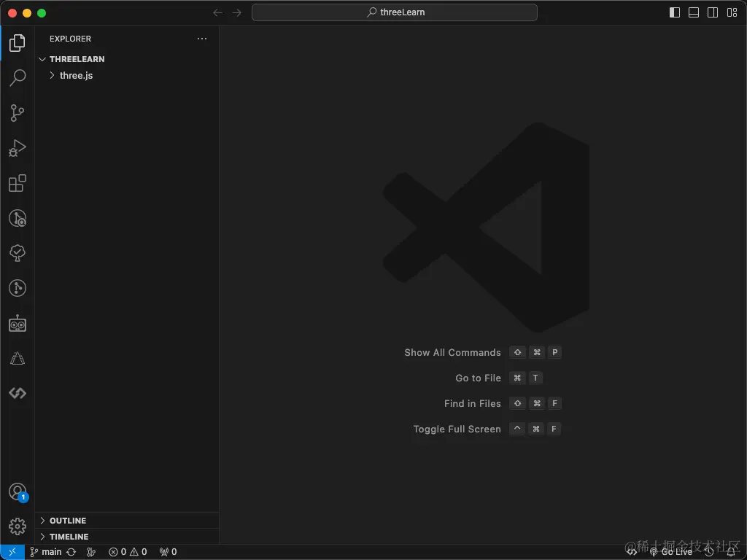Viewport: 747px width, 560px height.
Task: Open the Extensions view
Action: [x=18, y=183]
